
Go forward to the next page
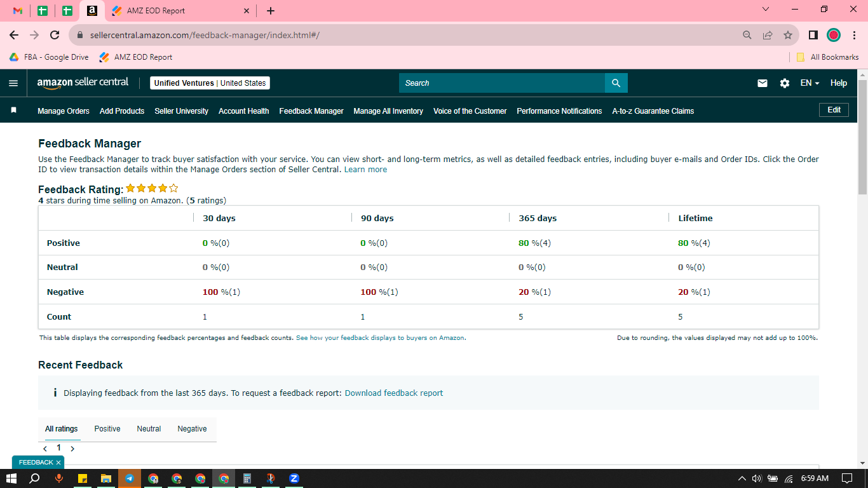tap(34, 35)
